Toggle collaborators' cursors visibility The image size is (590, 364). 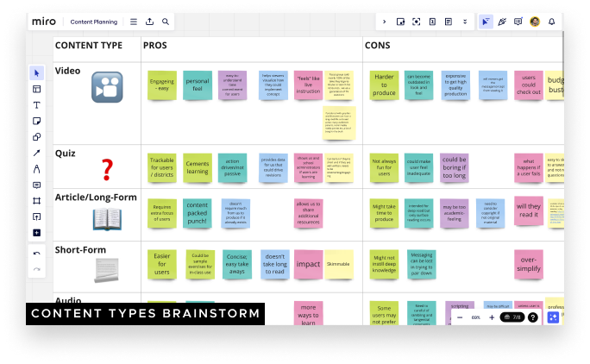point(486,22)
